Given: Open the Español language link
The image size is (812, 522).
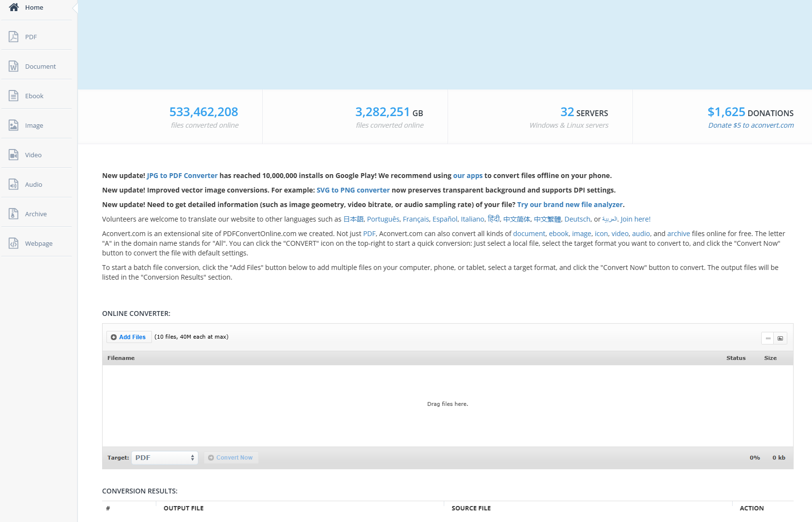Looking at the screenshot, I should pyautogui.click(x=445, y=219).
